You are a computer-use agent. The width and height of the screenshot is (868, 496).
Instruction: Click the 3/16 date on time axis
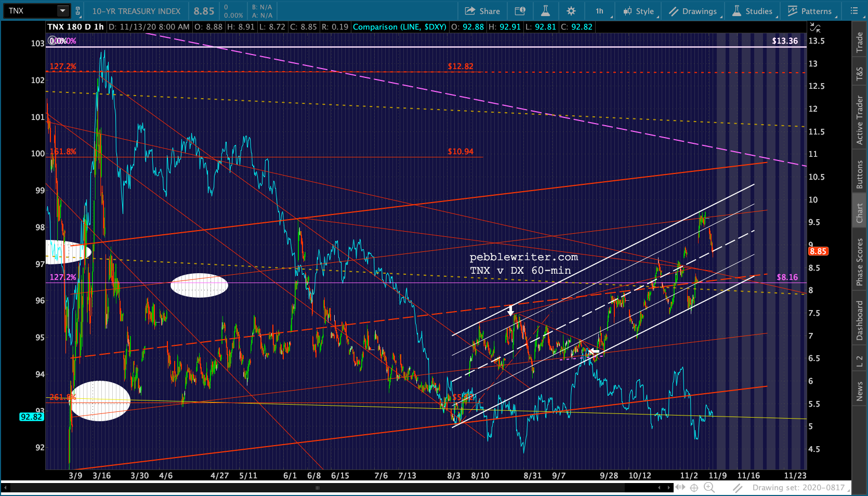coord(101,476)
